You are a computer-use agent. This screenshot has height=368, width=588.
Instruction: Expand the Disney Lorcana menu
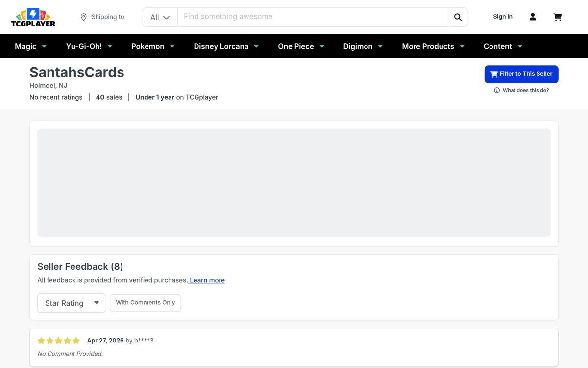click(x=226, y=46)
